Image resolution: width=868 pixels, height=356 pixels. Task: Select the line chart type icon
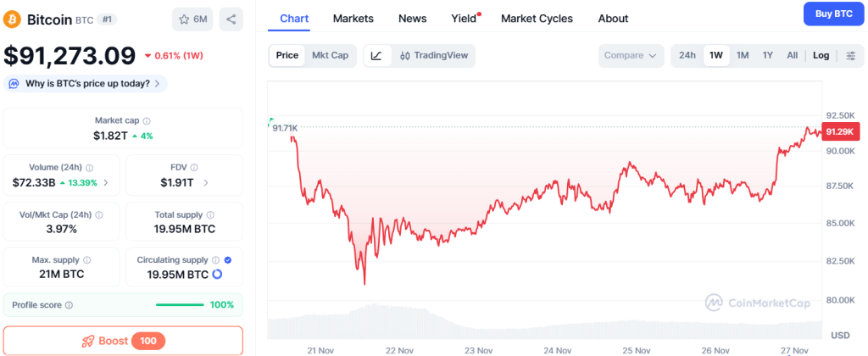click(x=377, y=56)
